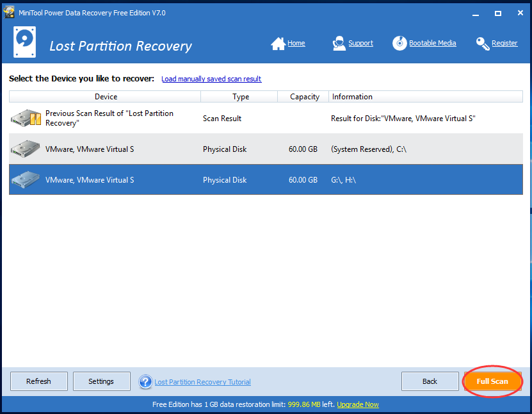Screen dimensions: 532x414
Task: Sort by the Capacity column header
Action: tap(303, 97)
